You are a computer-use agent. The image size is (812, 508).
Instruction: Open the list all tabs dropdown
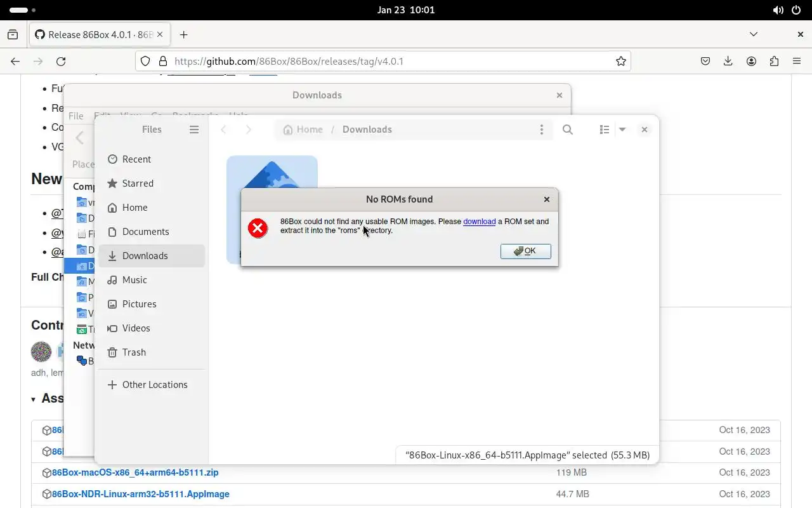pyautogui.click(x=754, y=34)
